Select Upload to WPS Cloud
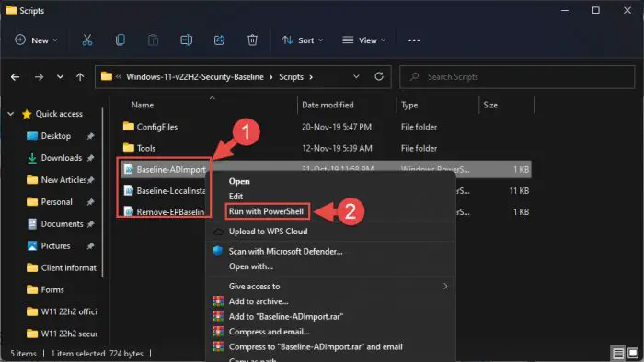This screenshot has height=362, width=644. coord(269,232)
